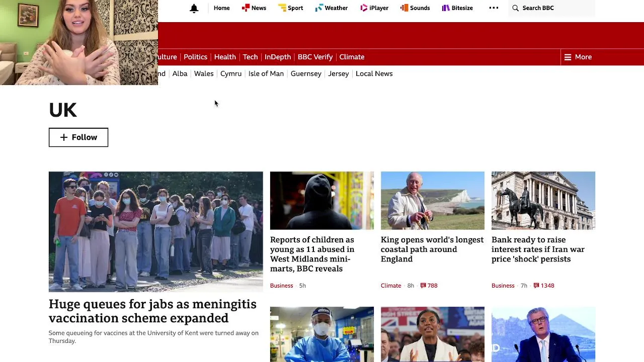This screenshot has width=644, height=362.
Task: Click the purple Bitesize icon
Action: tap(446, 8)
